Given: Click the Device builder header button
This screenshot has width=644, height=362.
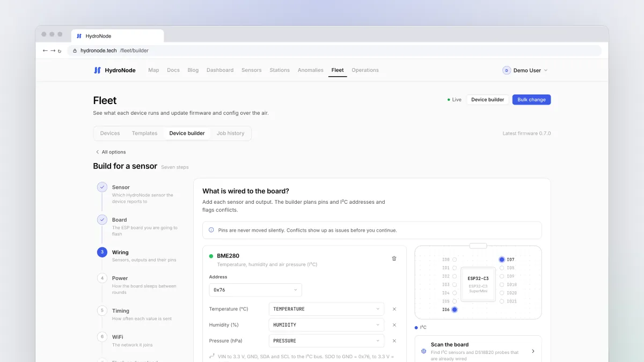Looking at the screenshot, I should click(x=487, y=100).
